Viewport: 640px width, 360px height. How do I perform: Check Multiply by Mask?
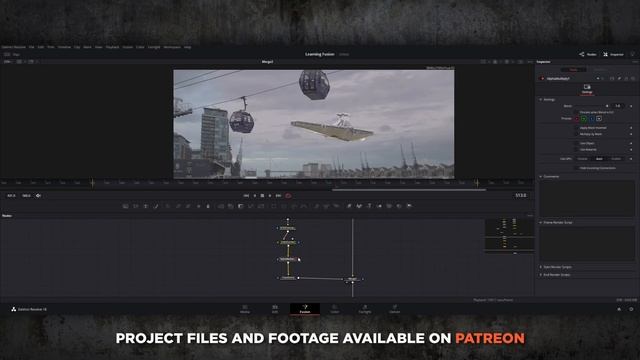coord(576,134)
